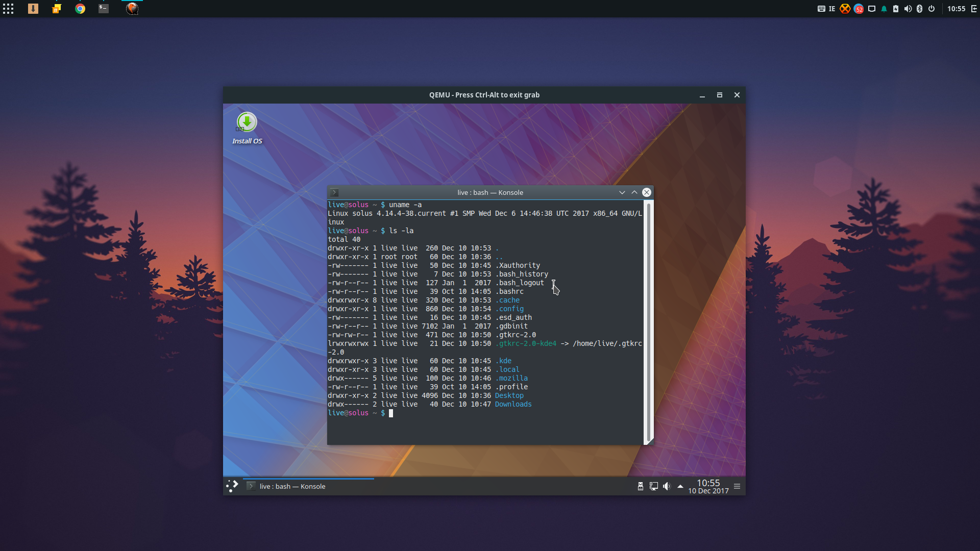Click the '.bash_history' entry in the terminal
Screen dimensions: 980x551
point(522,274)
